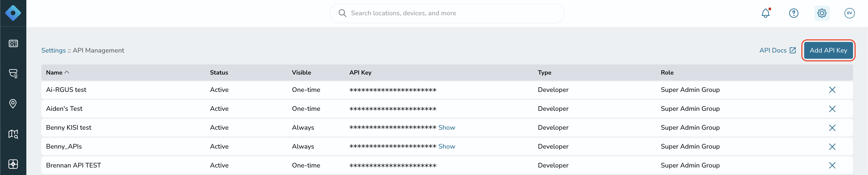This screenshot has height=175, width=868.
Task: Select the Ai-RGUS test name cell
Action: 66,90
